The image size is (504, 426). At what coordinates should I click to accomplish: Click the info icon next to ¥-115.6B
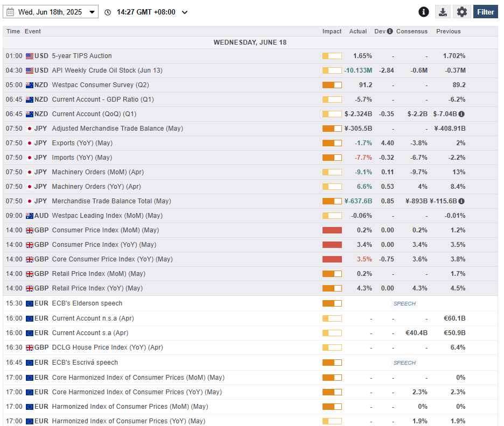461,201
